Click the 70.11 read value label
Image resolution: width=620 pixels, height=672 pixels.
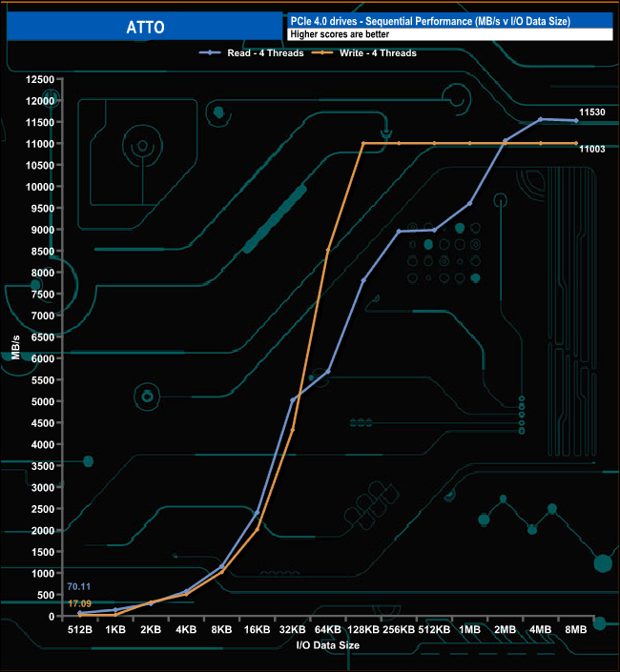(x=80, y=586)
